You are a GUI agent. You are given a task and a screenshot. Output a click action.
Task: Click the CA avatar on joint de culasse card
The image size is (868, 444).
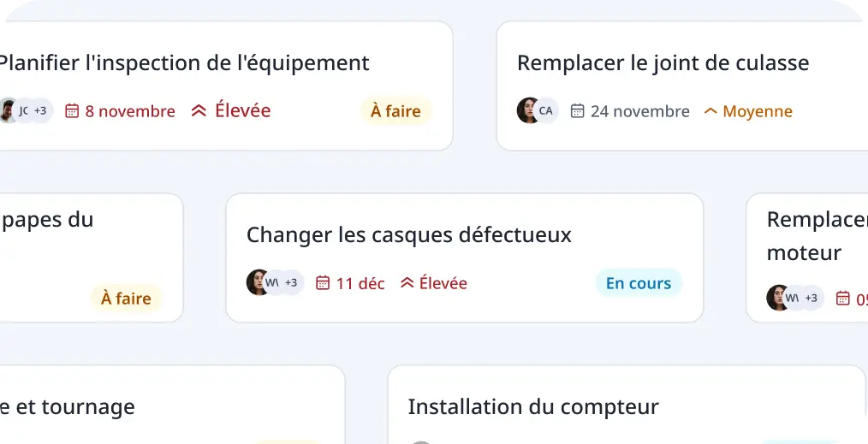[x=546, y=110]
